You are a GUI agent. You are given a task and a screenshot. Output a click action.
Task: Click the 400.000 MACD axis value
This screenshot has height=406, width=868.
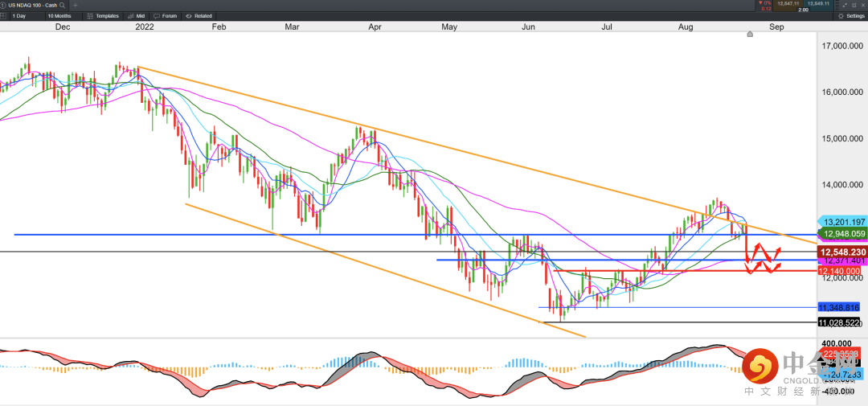(x=838, y=343)
